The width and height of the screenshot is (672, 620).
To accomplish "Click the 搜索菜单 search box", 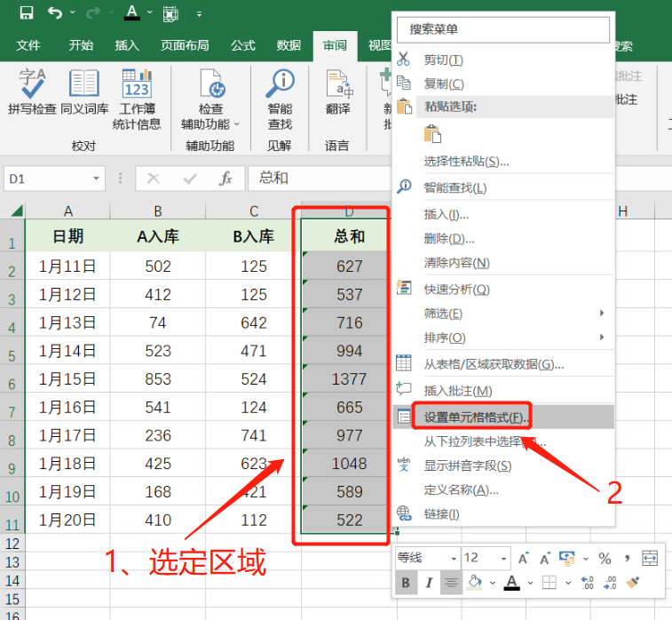I will pyautogui.click(x=503, y=29).
